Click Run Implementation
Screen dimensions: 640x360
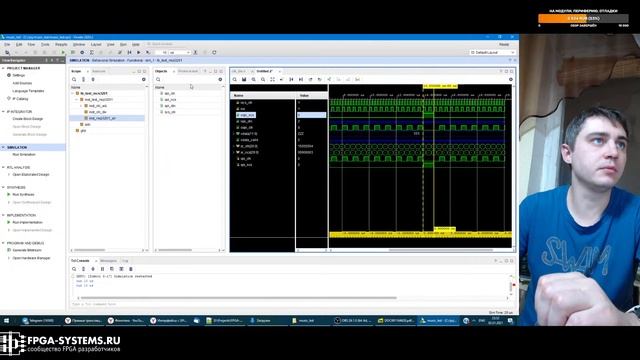pyautogui.click(x=27, y=222)
